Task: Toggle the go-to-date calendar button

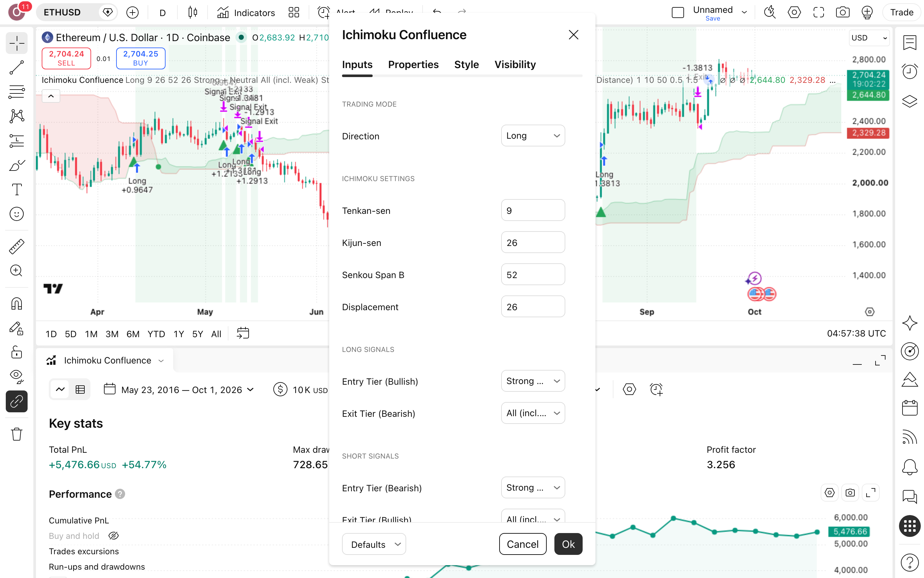Action: [x=243, y=333]
